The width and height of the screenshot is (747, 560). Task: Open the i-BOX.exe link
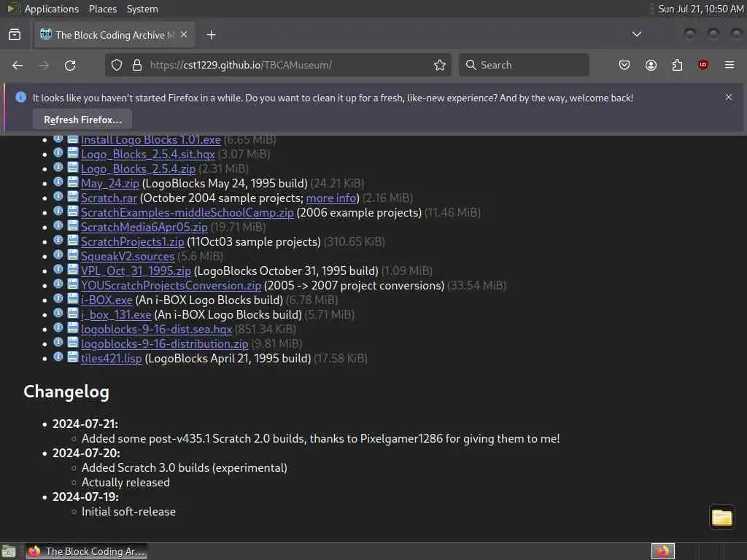[x=107, y=300]
